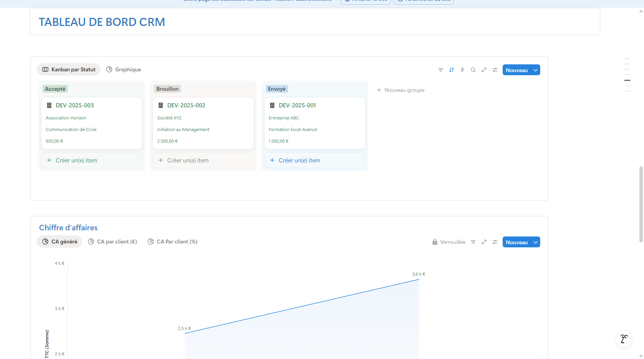The width and height of the screenshot is (644, 359).
Task: Click Nouveau groupe to add a column
Action: click(x=401, y=90)
